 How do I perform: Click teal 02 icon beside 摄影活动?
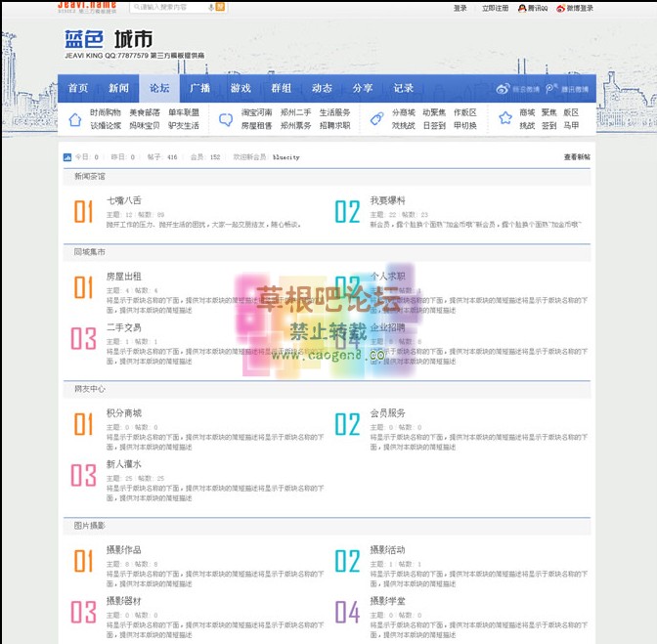coord(347,561)
